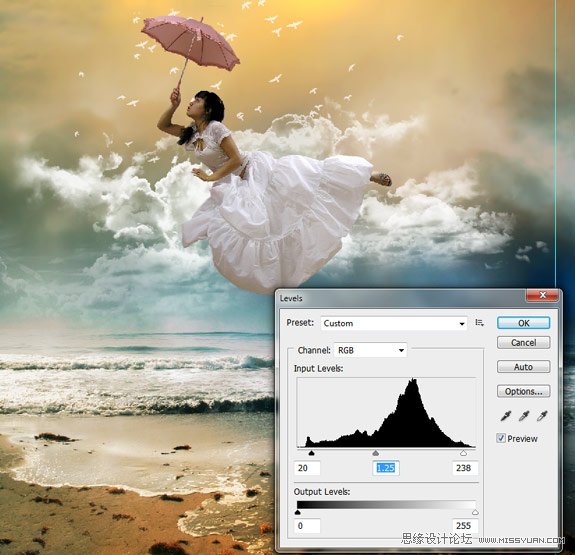The height and width of the screenshot is (555, 575).
Task: Click the Cancel button
Action: (x=523, y=342)
